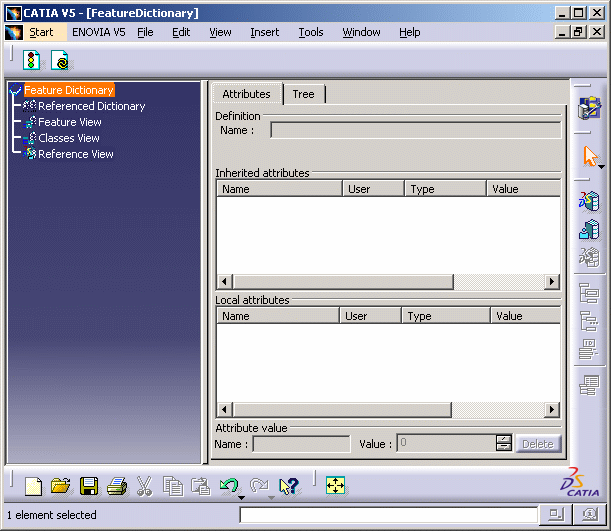This screenshot has height=531, width=611.
Task: Click the greyed tree branches icon
Action: [x=589, y=321]
